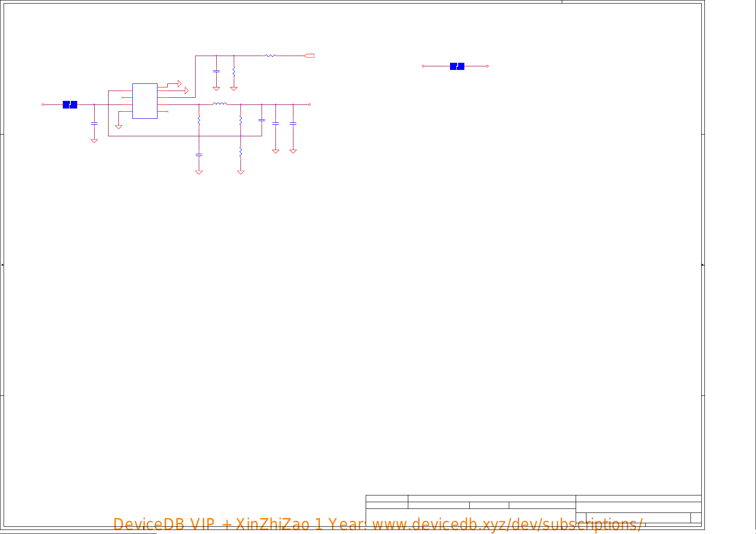756x534 pixels.
Task: Select the inductor coil symbol
Action: [x=220, y=104]
